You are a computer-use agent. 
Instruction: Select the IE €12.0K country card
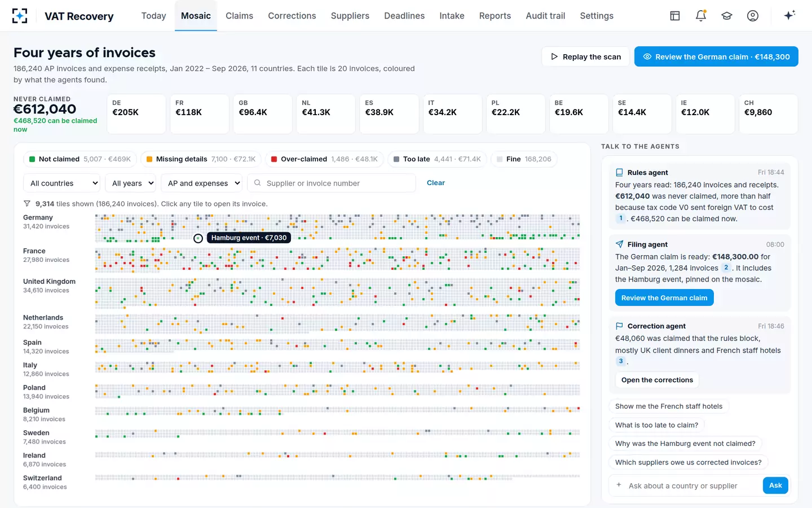704,114
